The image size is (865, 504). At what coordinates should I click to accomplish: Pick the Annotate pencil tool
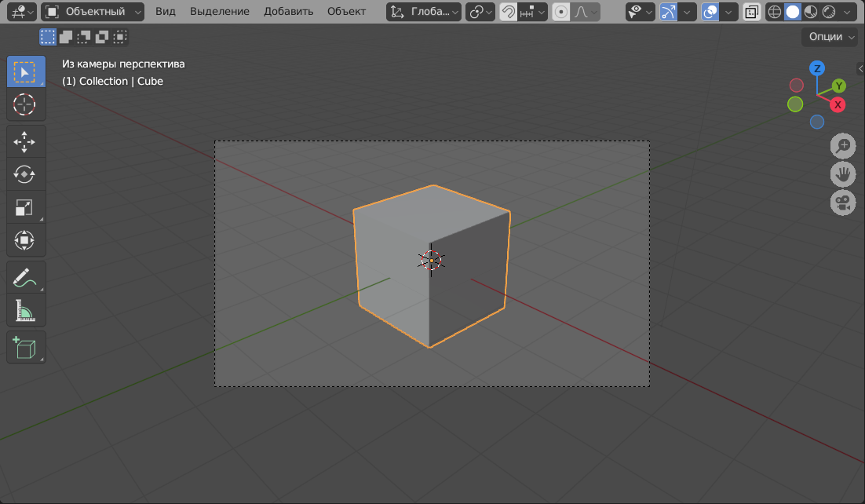tap(26, 277)
